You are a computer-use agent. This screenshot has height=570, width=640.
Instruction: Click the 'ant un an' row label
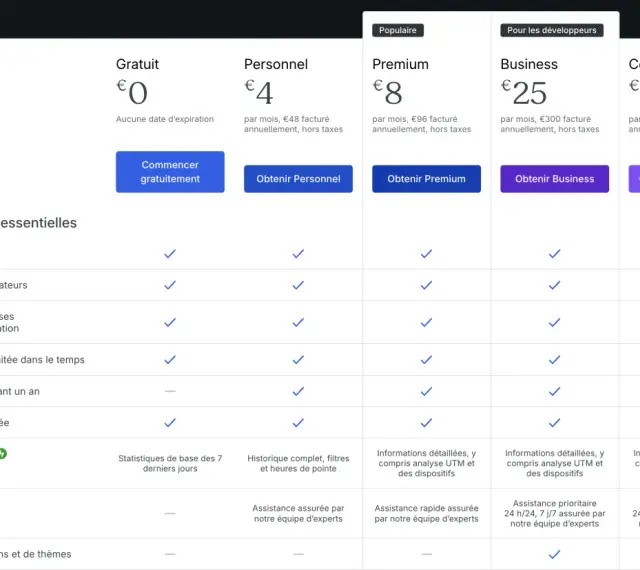tap(20, 391)
